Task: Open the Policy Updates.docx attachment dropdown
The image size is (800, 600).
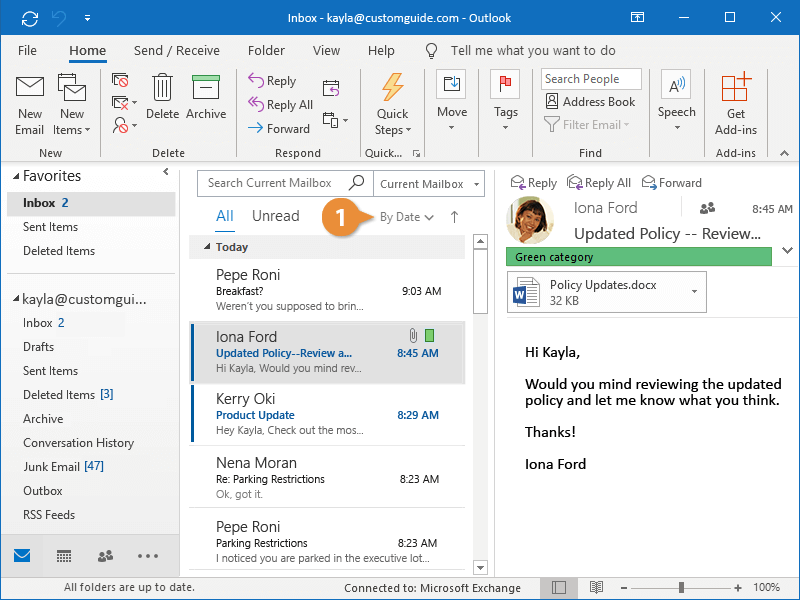Action: click(694, 291)
